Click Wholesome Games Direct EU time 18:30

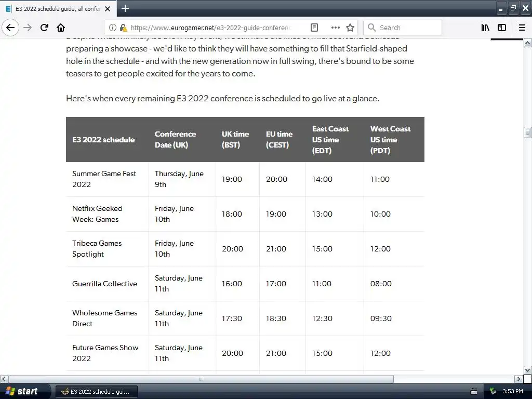tap(276, 318)
